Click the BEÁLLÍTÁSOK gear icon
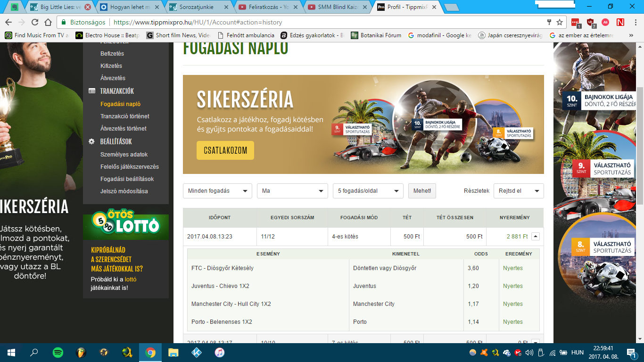 point(91,141)
